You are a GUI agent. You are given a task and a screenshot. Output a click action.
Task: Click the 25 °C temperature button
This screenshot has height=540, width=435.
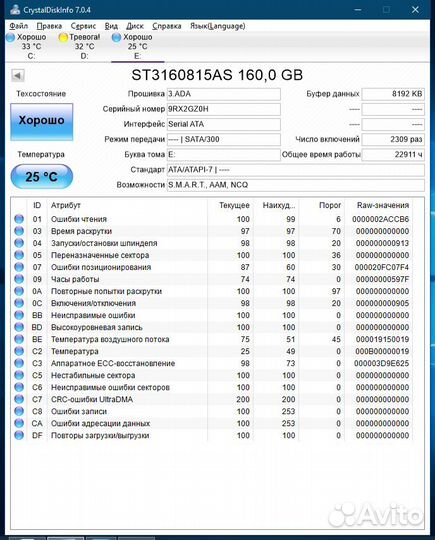pos(42,177)
